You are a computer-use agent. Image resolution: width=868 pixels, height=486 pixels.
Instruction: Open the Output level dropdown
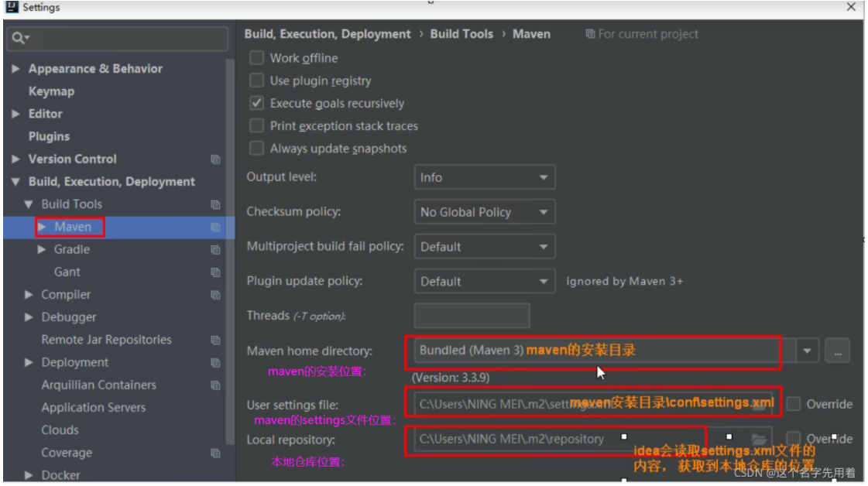pos(484,177)
